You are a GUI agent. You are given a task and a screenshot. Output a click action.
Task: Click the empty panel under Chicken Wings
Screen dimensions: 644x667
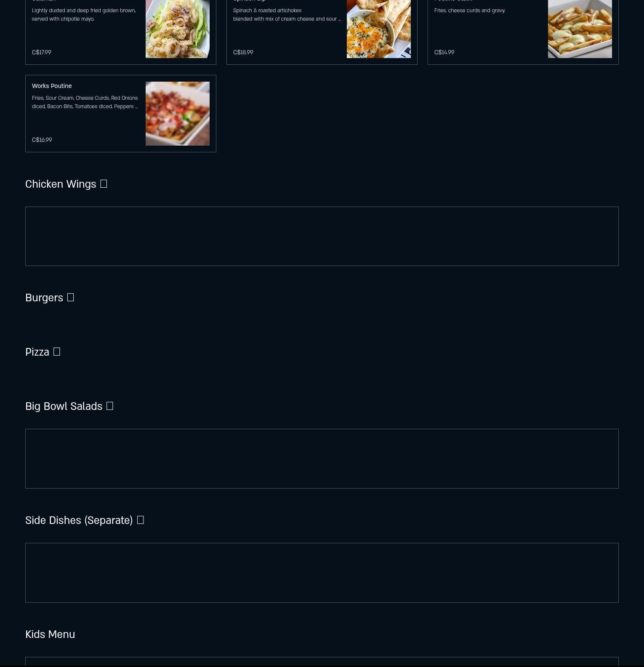[x=322, y=236]
